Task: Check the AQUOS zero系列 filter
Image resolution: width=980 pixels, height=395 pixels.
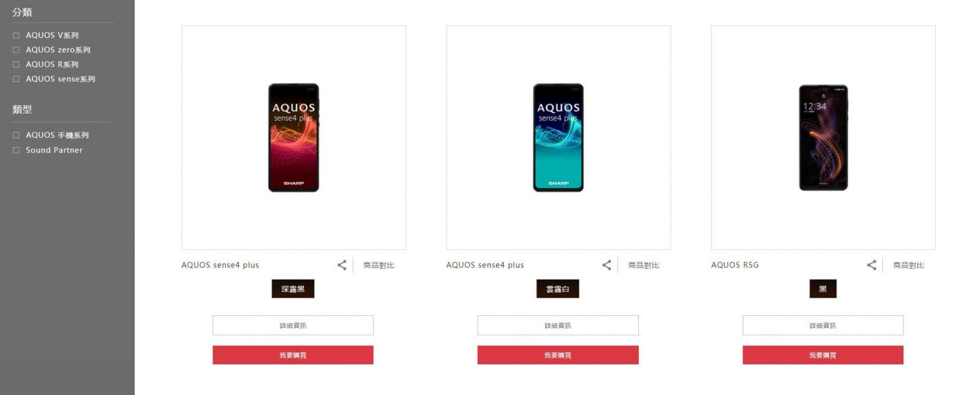Action: [x=17, y=50]
